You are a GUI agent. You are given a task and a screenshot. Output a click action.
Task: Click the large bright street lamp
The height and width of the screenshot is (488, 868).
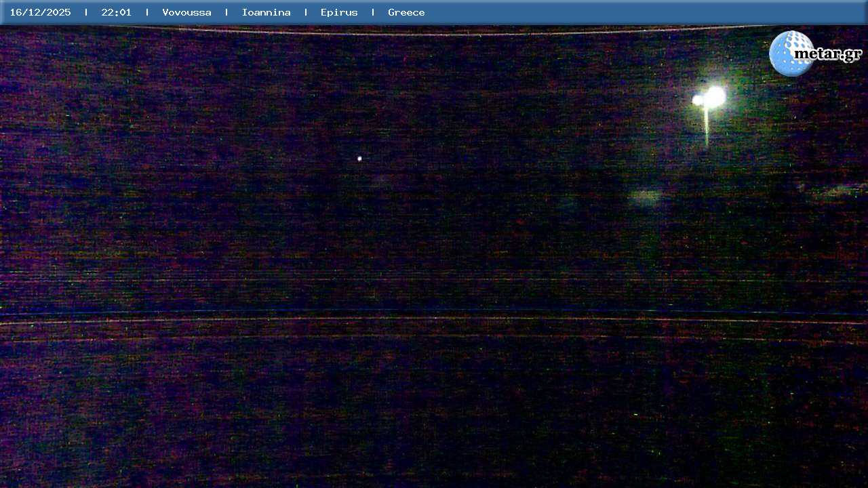click(715, 96)
